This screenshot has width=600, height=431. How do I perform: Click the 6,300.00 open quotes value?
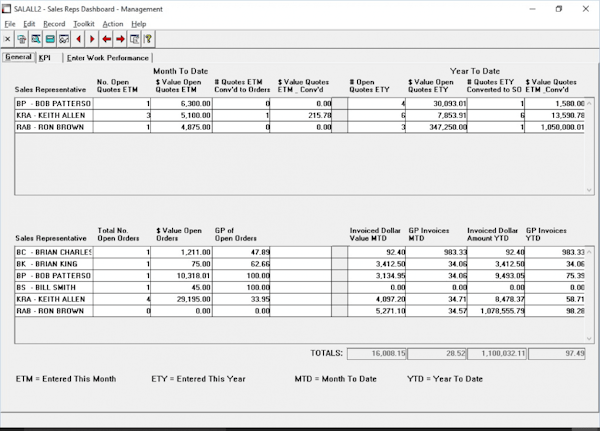(x=181, y=104)
